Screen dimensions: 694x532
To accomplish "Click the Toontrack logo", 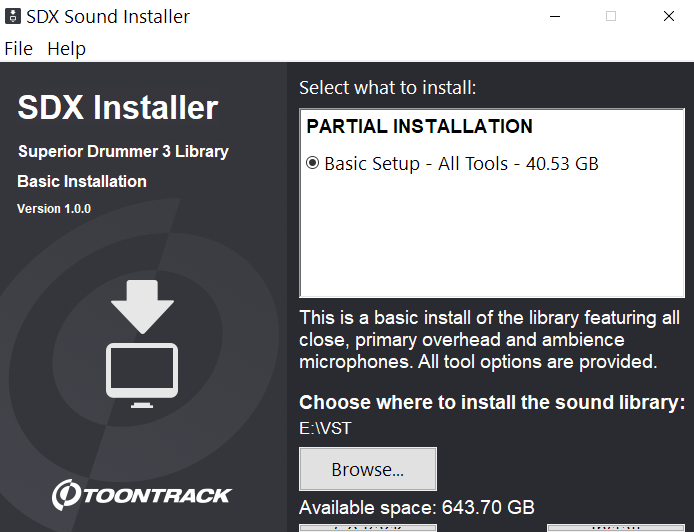I will click(142, 494).
